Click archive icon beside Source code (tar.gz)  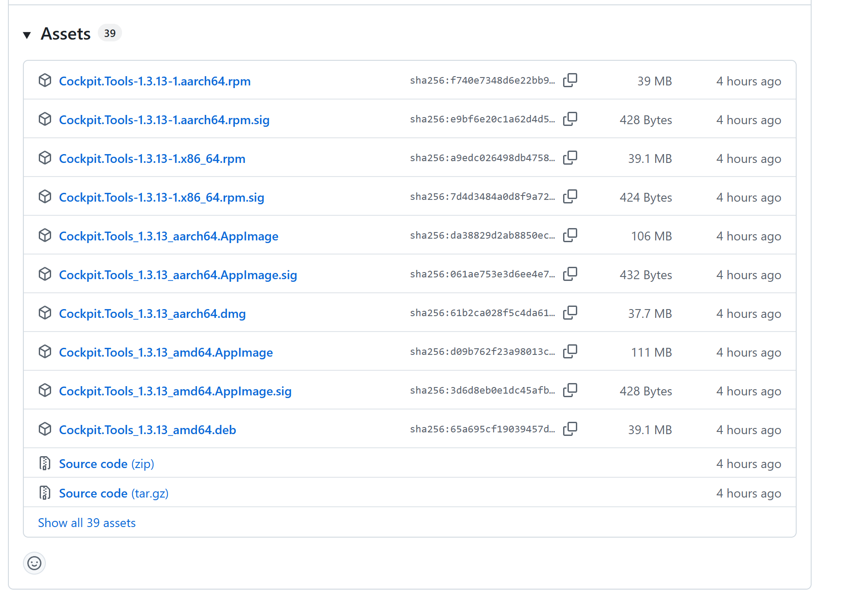pyautogui.click(x=45, y=493)
